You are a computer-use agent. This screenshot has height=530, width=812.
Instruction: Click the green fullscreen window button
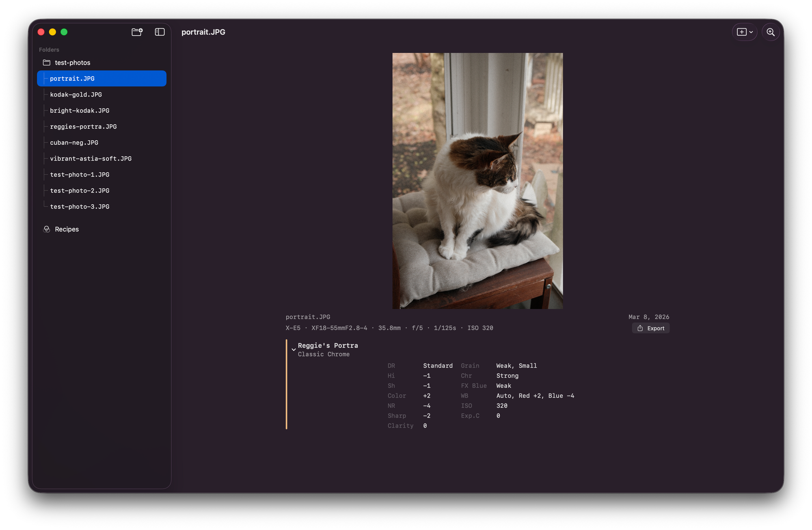pyautogui.click(x=64, y=32)
